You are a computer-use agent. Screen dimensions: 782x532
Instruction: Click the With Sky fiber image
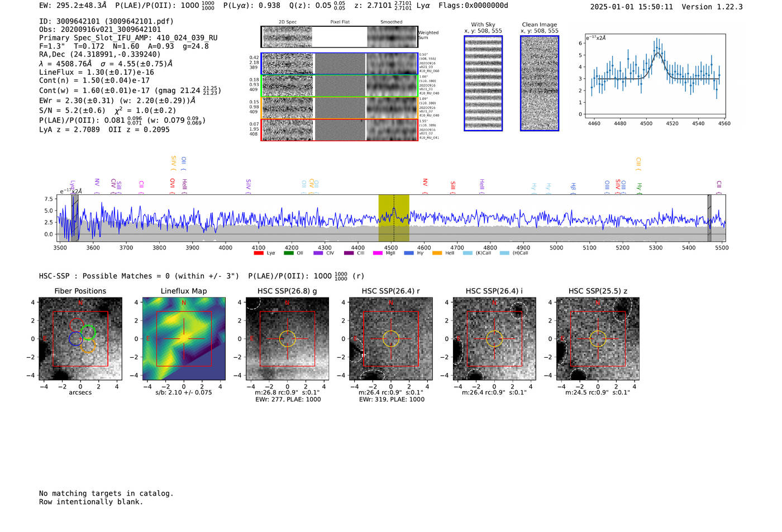coord(483,83)
